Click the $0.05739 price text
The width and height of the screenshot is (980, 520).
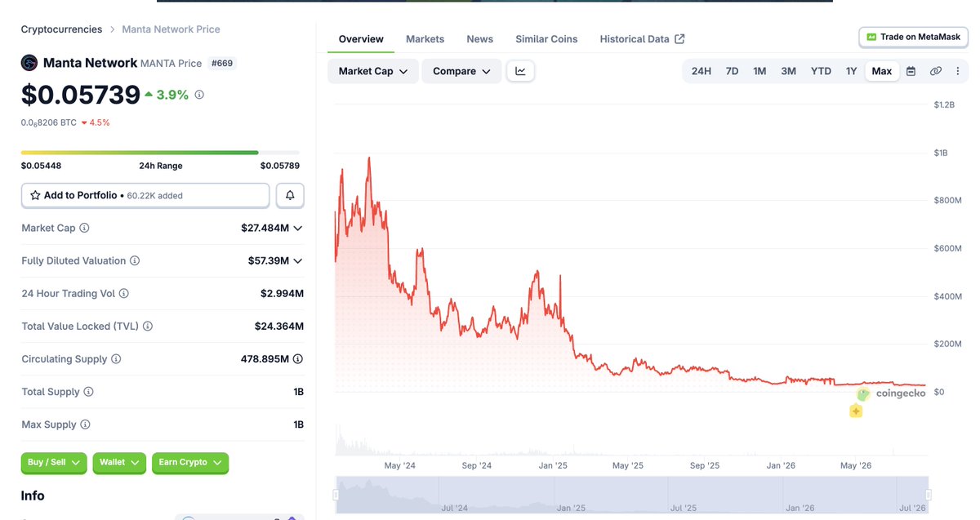coord(81,96)
